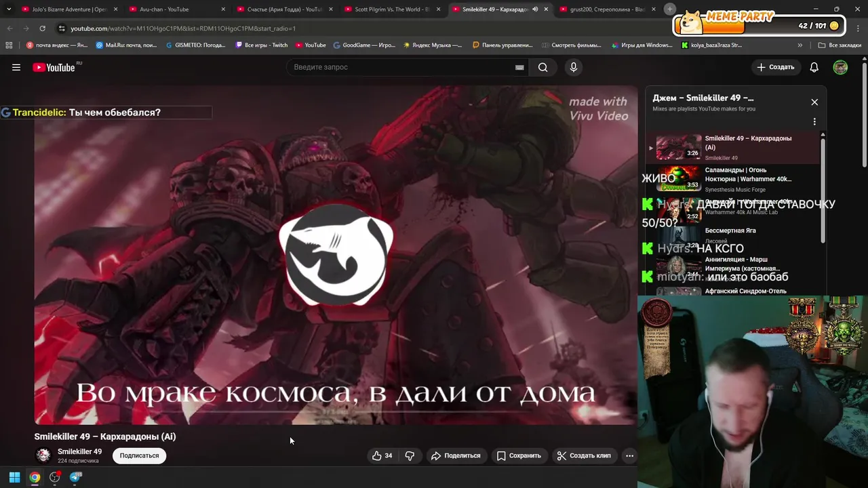Mute the Smilekiller 49 tab audio

tap(535, 9)
